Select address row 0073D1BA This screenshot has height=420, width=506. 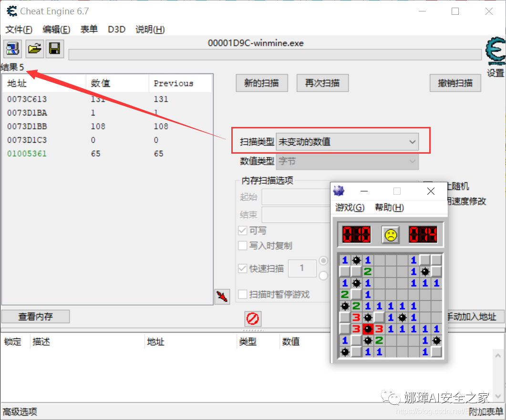(107, 113)
